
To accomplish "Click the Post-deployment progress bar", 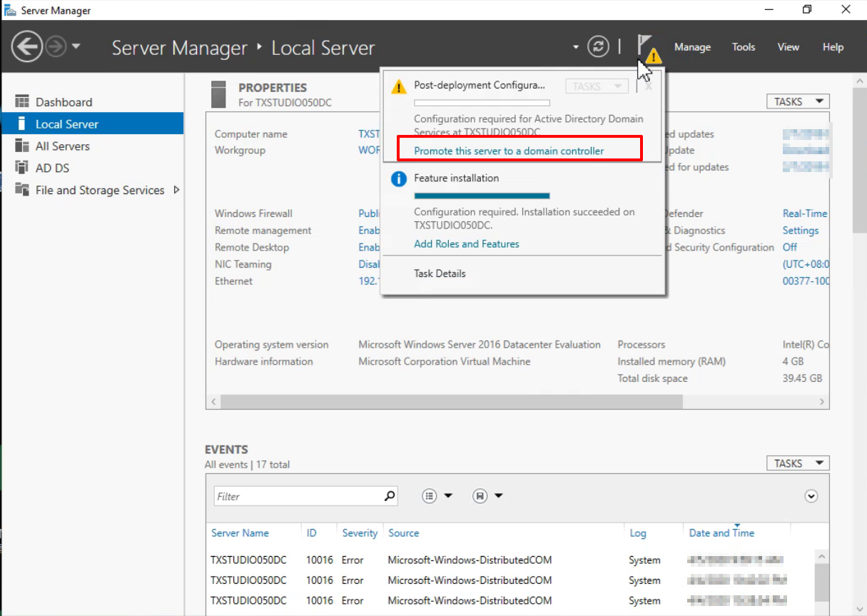I will pos(482,103).
